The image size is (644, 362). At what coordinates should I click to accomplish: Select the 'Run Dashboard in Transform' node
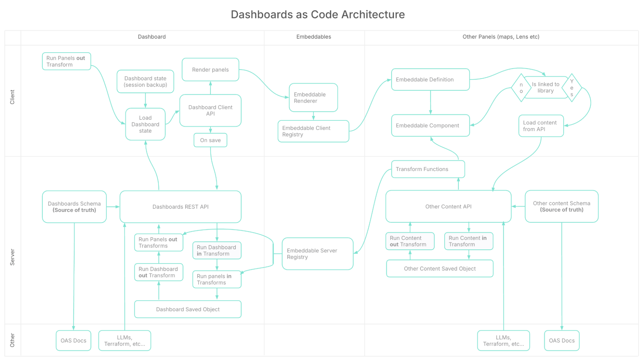217,250
